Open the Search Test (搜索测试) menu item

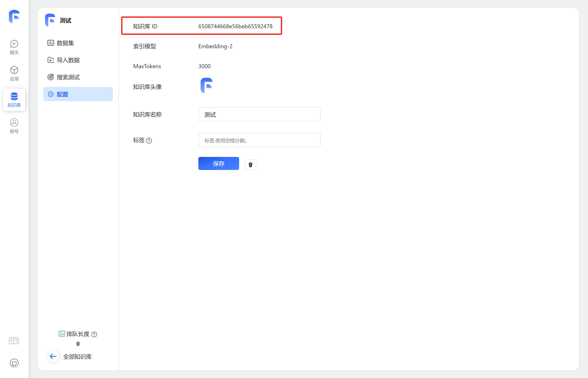pos(68,77)
